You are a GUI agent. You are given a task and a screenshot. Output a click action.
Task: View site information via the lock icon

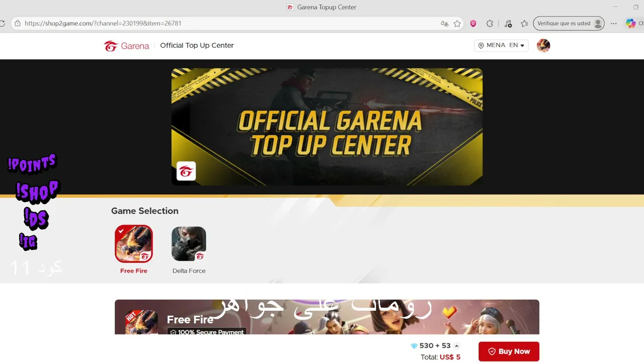[x=18, y=24]
